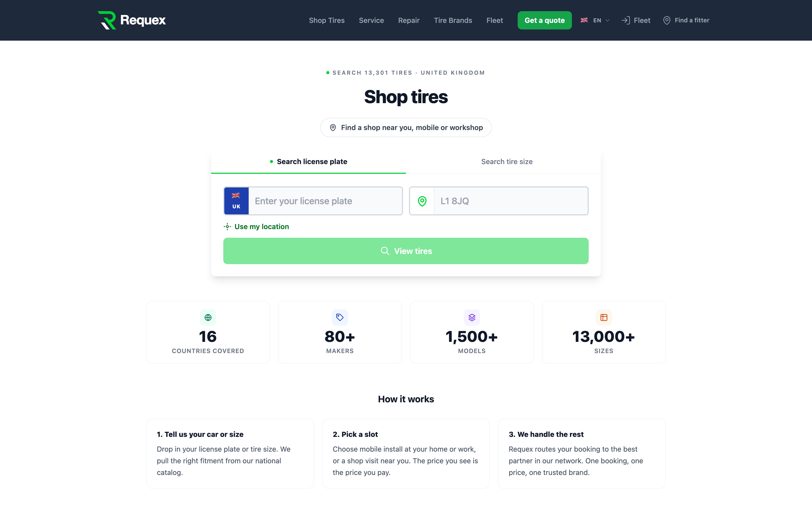Focus the license plate input field
Viewport: 812px width, 508px height.
point(325,201)
